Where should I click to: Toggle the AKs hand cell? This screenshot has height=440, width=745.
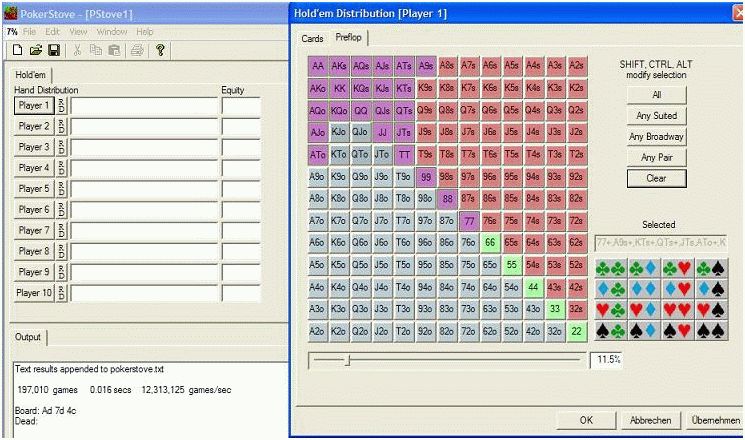(x=339, y=66)
